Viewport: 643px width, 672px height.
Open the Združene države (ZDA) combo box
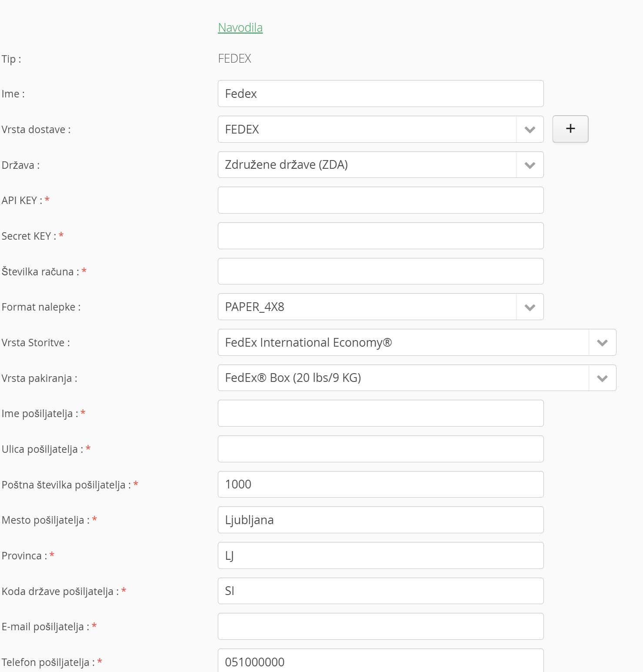pyautogui.click(x=380, y=165)
